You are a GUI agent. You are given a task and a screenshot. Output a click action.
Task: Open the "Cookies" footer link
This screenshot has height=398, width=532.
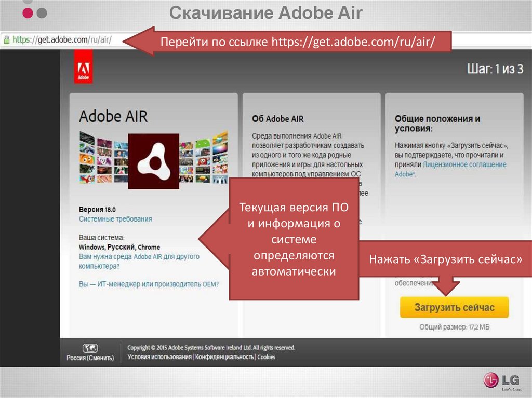[x=267, y=357]
